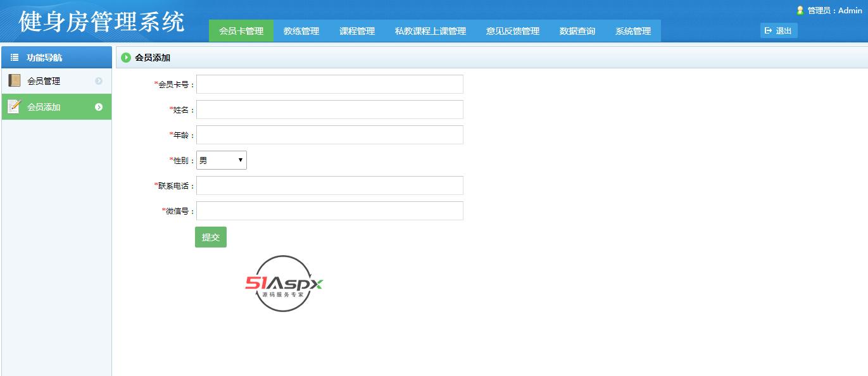Focus the 微信号 input field
This screenshot has height=376, width=868.
click(x=330, y=211)
